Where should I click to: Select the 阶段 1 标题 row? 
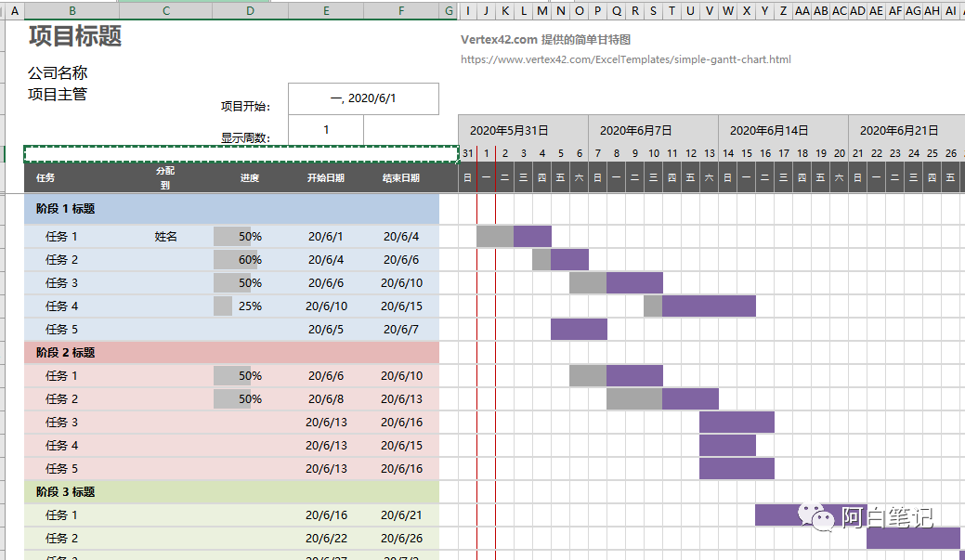[232, 209]
